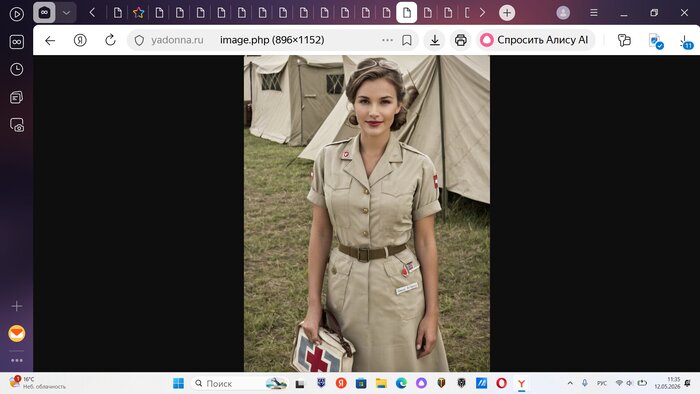Take a screenshot via sidebar camera icon
700x394 pixels.
(x=17, y=125)
